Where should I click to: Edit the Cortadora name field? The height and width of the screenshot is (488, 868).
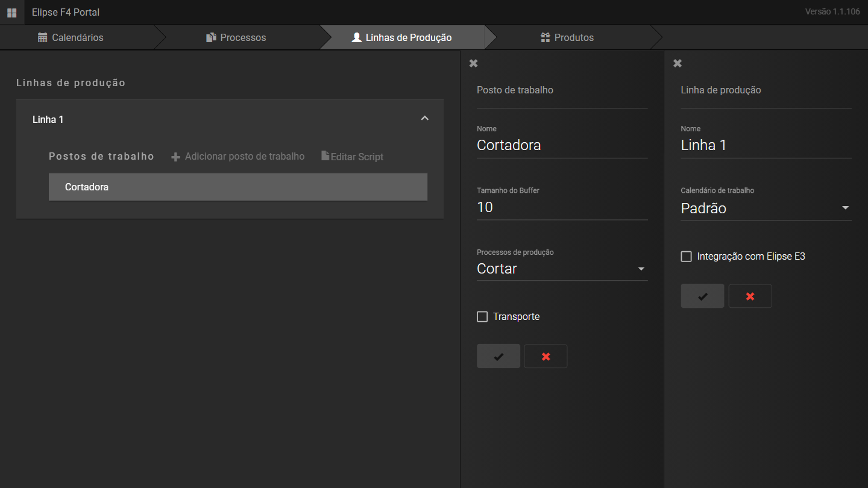tap(562, 145)
